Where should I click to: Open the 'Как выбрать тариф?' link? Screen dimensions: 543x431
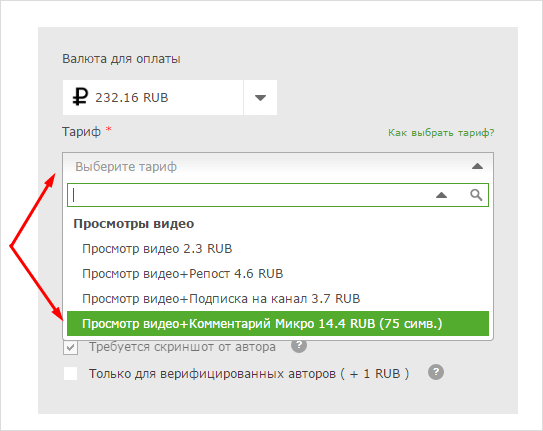pos(441,133)
